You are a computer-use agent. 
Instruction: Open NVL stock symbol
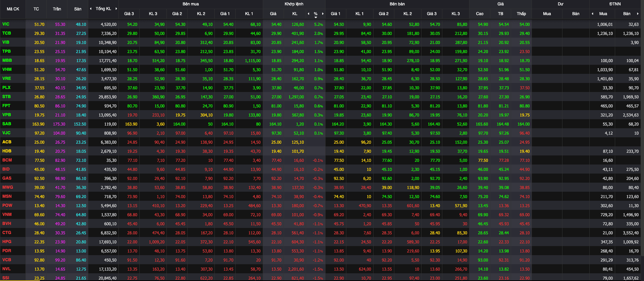click(x=6, y=269)
